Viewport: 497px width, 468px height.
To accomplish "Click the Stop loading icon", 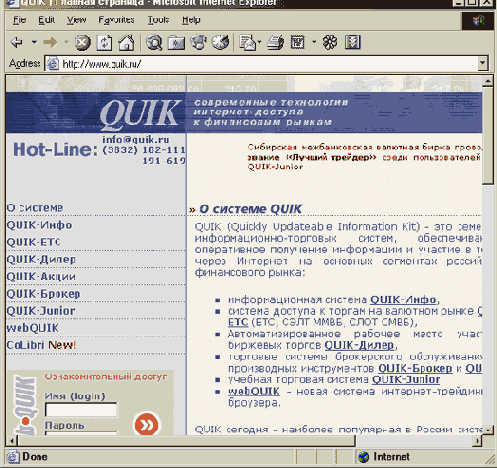I will [x=82, y=43].
